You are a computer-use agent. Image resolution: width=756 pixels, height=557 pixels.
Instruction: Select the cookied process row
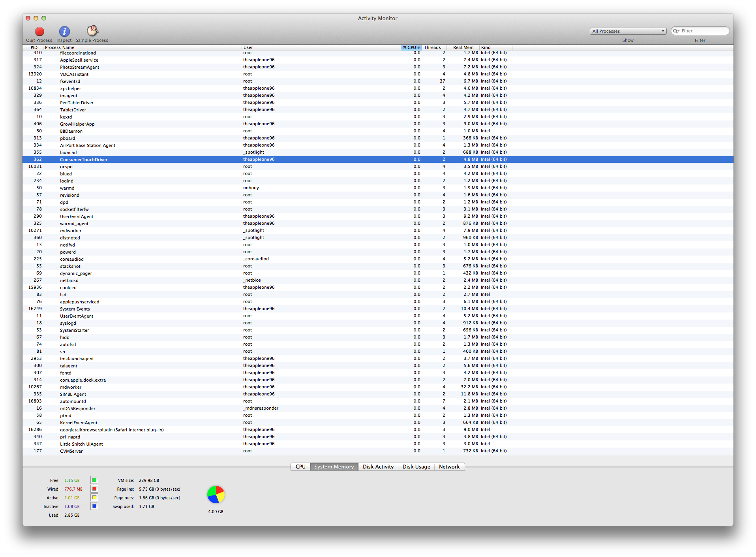(x=378, y=288)
